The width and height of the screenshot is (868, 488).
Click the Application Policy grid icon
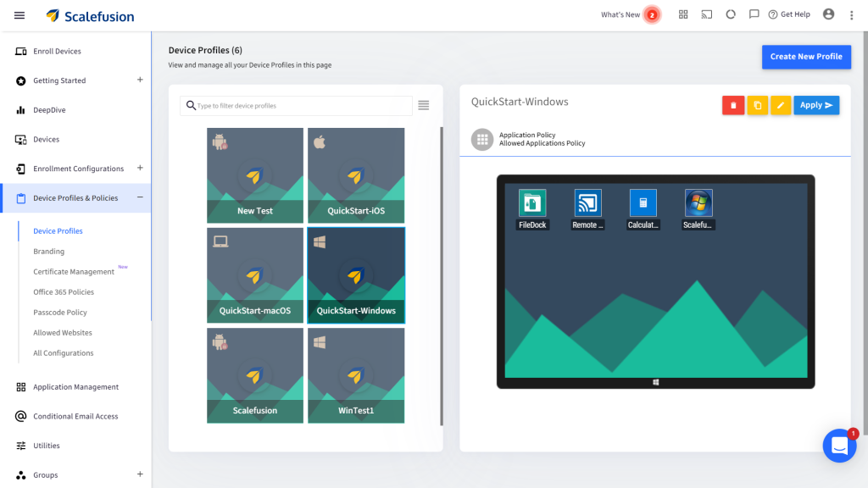pos(482,140)
